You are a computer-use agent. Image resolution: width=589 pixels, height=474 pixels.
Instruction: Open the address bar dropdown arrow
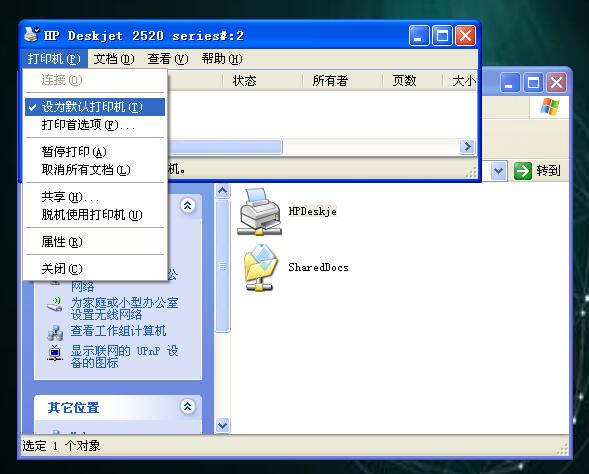tap(498, 171)
